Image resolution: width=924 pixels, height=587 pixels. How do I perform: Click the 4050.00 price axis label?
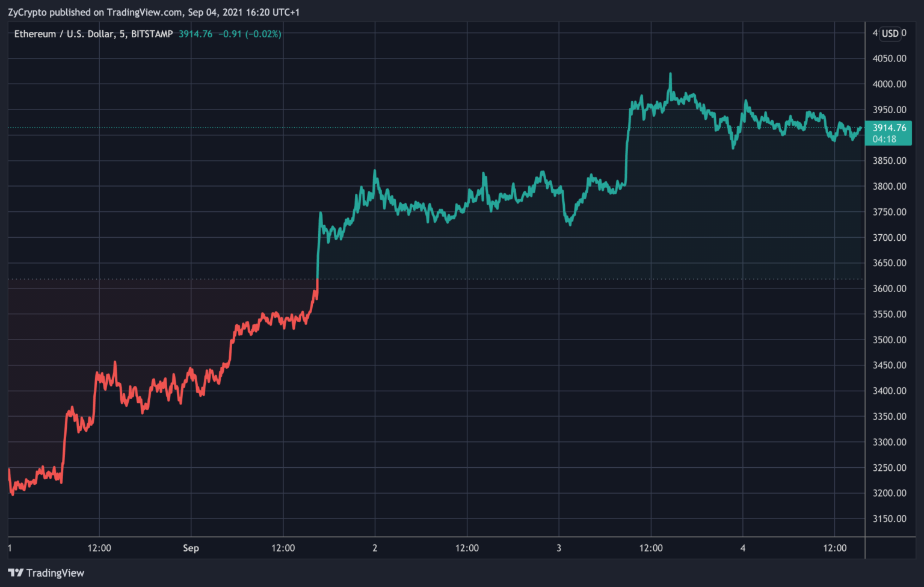[889, 58]
